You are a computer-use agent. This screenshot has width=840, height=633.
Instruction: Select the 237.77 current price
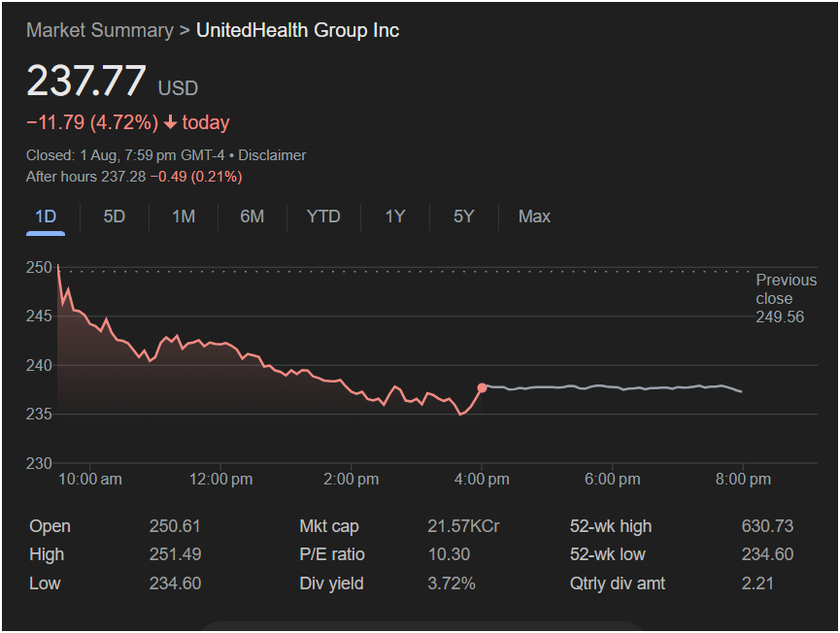pos(86,81)
